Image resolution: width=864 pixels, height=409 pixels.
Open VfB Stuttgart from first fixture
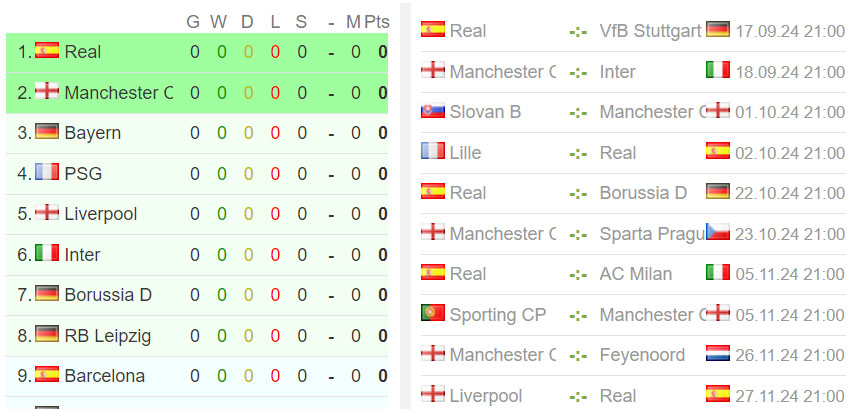coord(650,31)
